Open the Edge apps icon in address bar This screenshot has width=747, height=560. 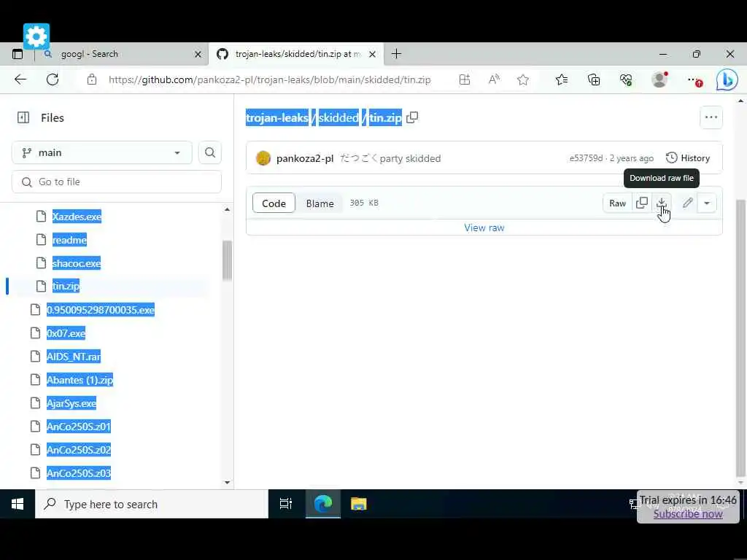click(x=465, y=79)
